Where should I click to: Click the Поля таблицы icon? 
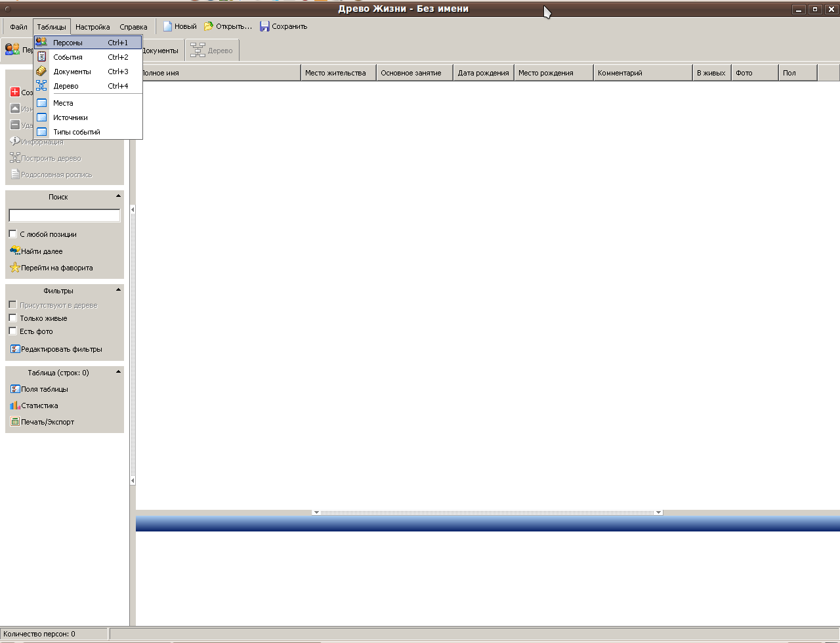(x=15, y=388)
